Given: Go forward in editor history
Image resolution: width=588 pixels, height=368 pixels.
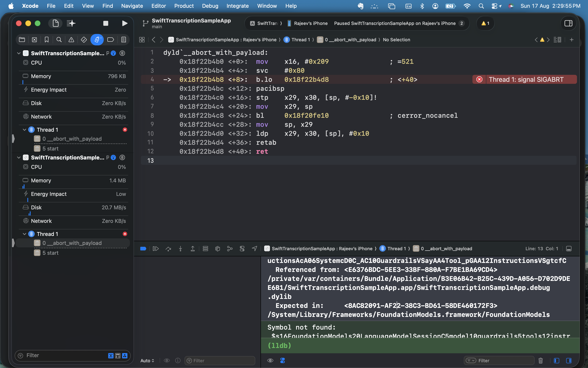Looking at the screenshot, I should click(161, 40).
